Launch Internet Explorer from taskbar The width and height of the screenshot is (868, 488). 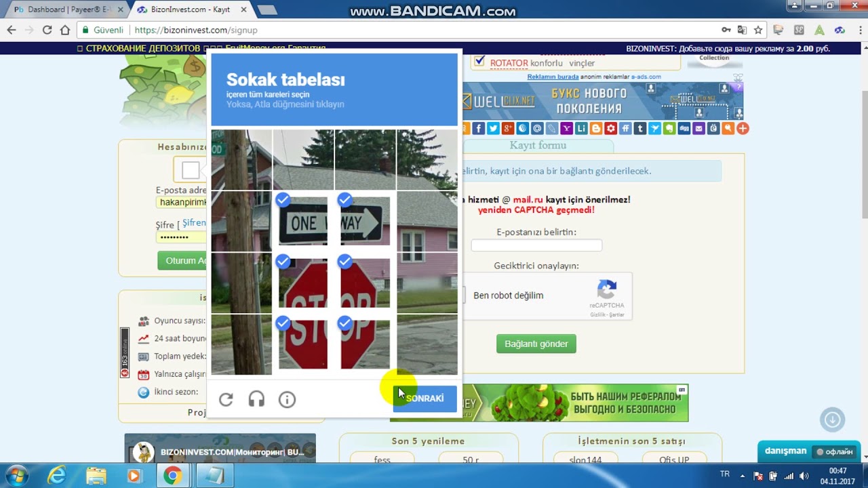tap(57, 476)
